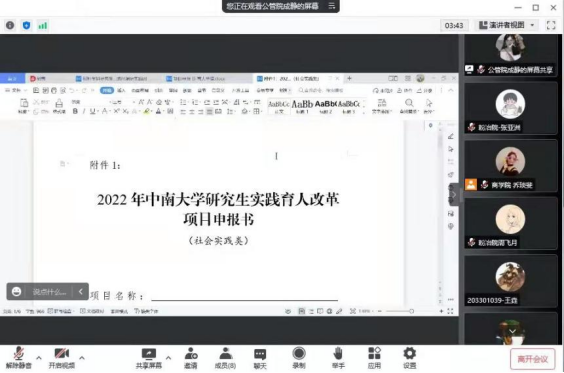Leave meeting via 离开会议 button
Viewport: 564px width, 373px height.
tap(533, 359)
